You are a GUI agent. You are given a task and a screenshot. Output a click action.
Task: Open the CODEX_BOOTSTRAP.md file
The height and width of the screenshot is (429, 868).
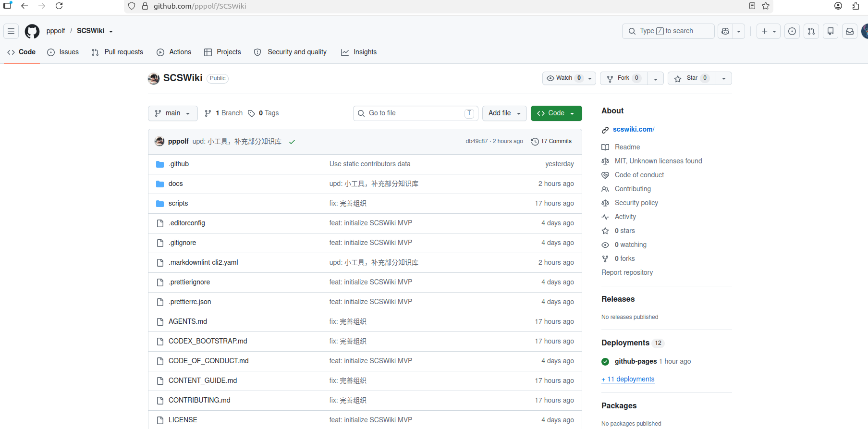coord(208,341)
